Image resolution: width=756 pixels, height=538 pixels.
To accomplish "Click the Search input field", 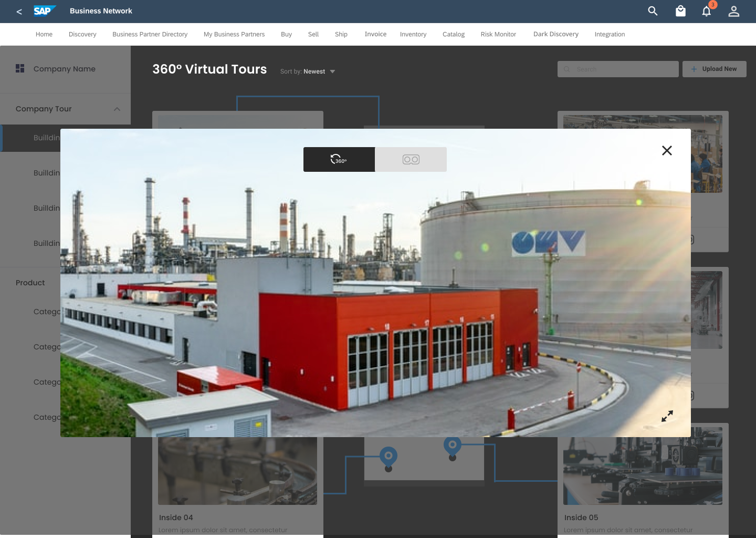I will point(618,69).
